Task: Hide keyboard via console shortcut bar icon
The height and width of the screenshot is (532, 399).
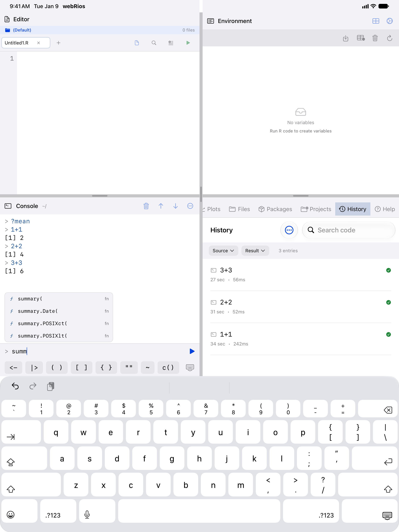Action: coord(190,367)
